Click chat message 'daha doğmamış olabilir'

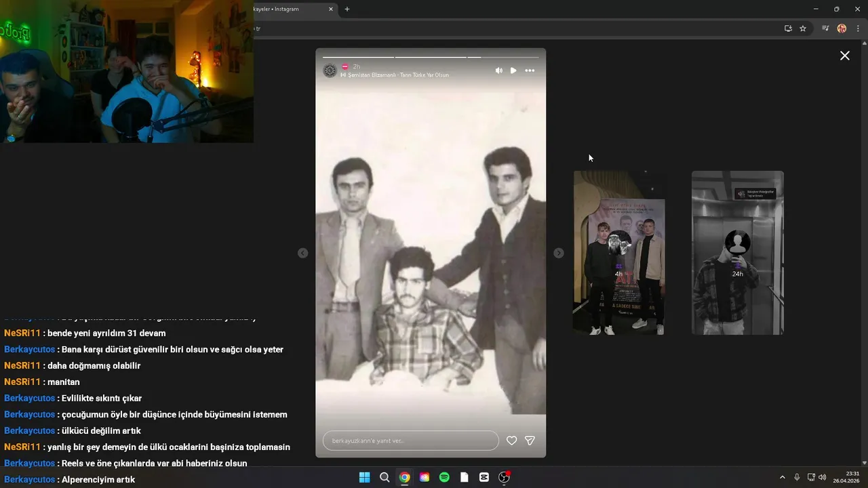click(94, 366)
